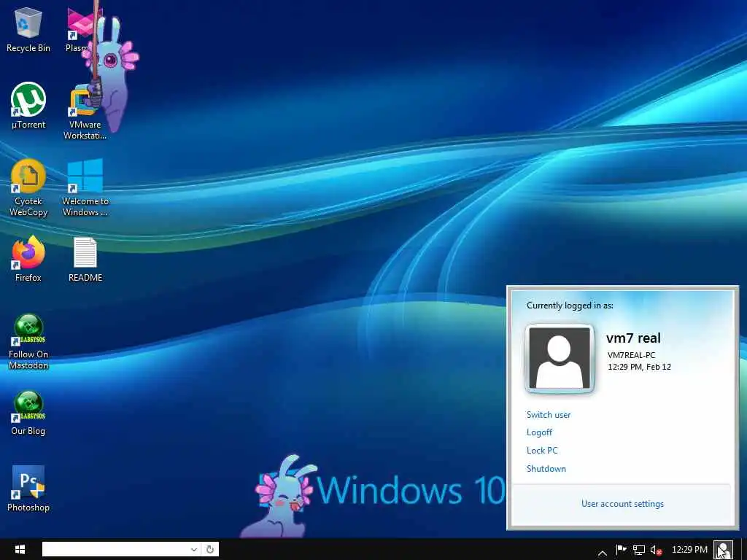Click the muted volume tray icon
Screen dimensions: 747x560
[657, 550]
